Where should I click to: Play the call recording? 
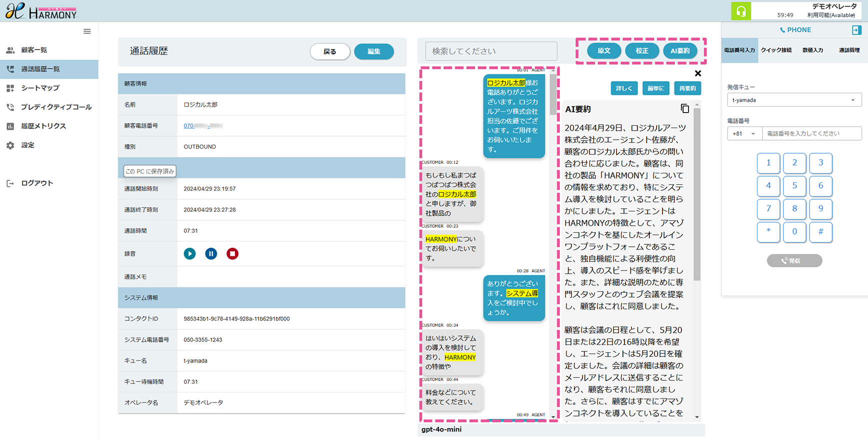pyautogui.click(x=189, y=254)
